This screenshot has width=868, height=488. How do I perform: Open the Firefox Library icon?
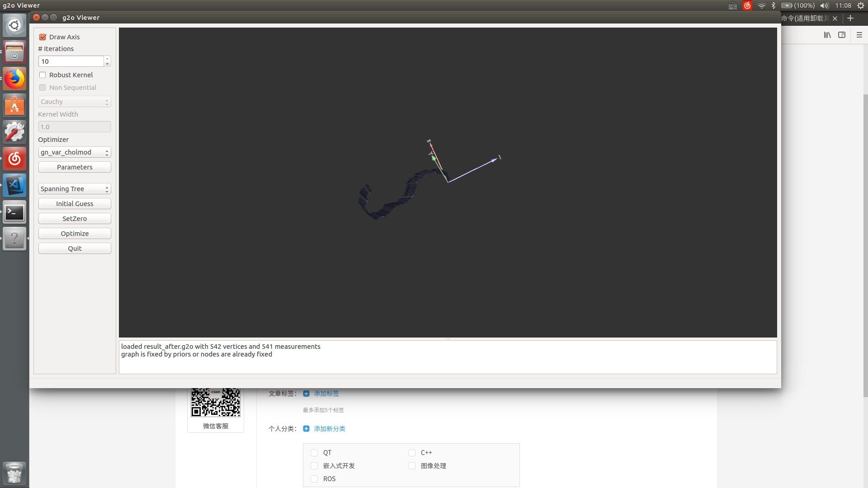click(x=827, y=35)
